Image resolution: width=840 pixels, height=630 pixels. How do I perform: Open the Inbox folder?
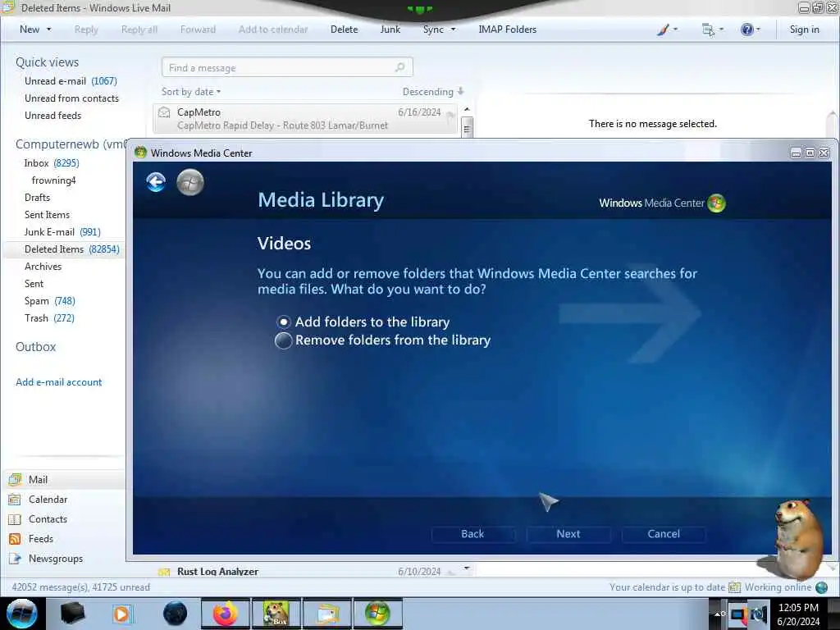(52, 163)
